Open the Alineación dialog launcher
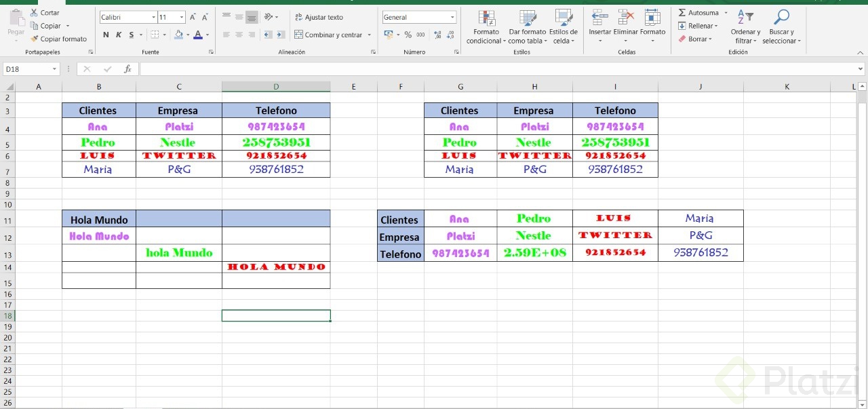868x409 pixels. coord(374,52)
